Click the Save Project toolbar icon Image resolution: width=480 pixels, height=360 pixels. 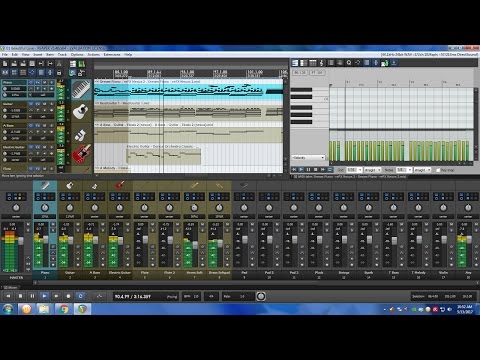point(23,63)
